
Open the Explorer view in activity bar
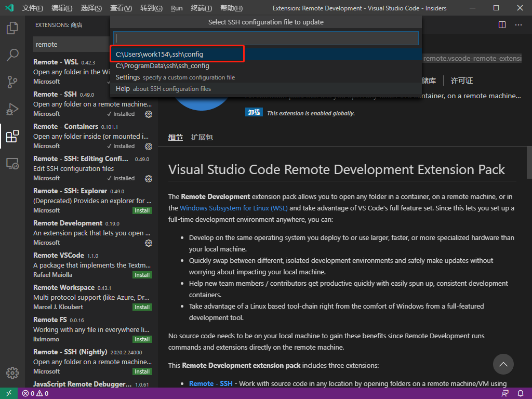point(12,28)
